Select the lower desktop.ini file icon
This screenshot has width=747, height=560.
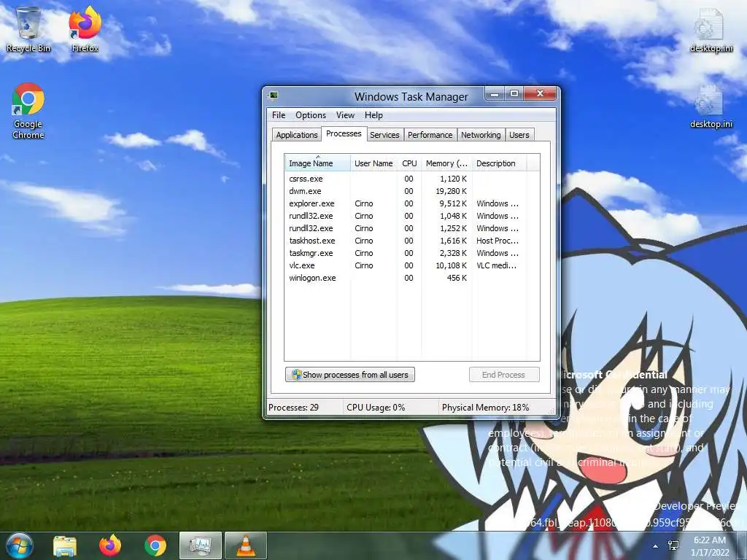point(711,106)
